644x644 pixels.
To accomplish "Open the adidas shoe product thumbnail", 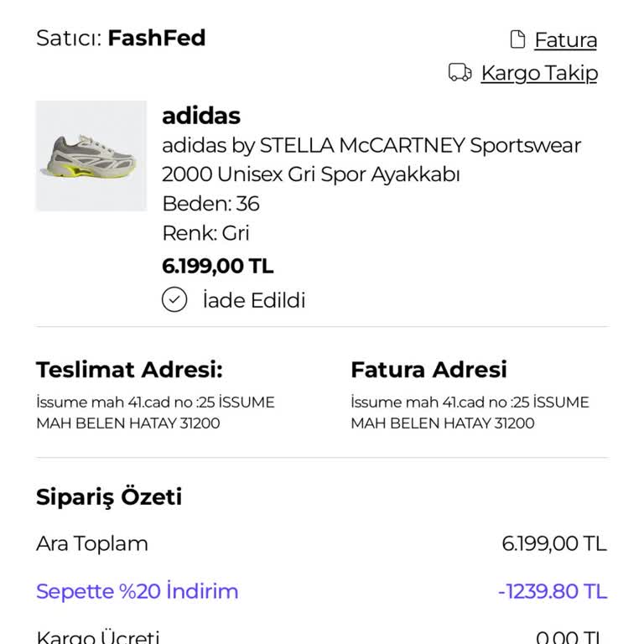I will coord(91,156).
